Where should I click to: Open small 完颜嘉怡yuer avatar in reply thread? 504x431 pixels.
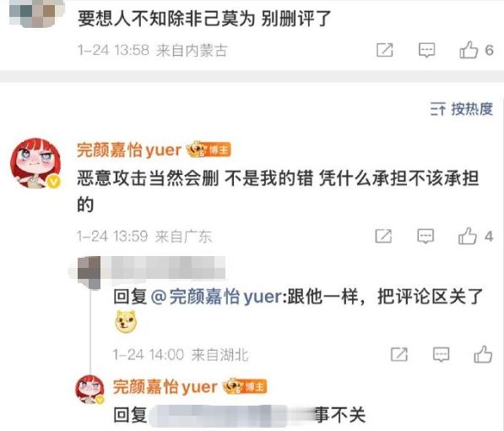89,389
